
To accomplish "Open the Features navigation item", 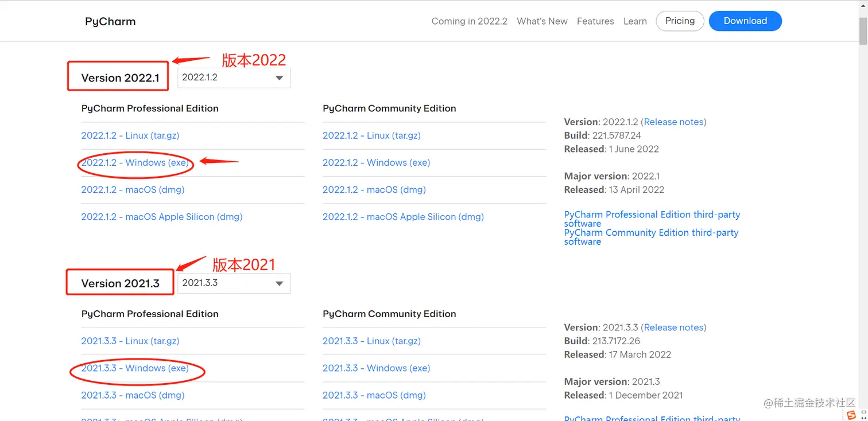I will 595,21.
